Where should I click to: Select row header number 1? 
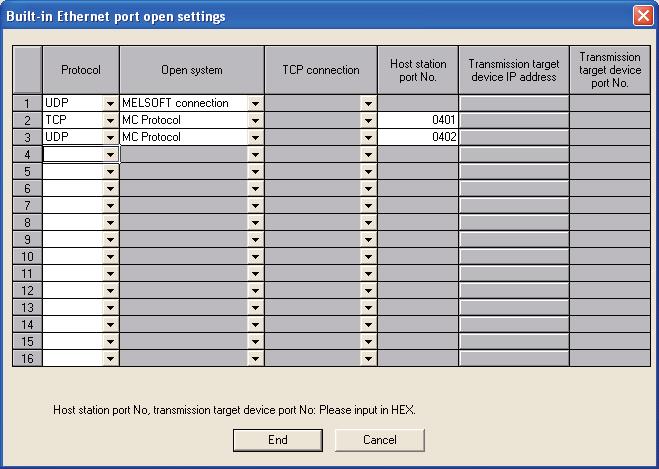pyautogui.click(x=27, y=103)
